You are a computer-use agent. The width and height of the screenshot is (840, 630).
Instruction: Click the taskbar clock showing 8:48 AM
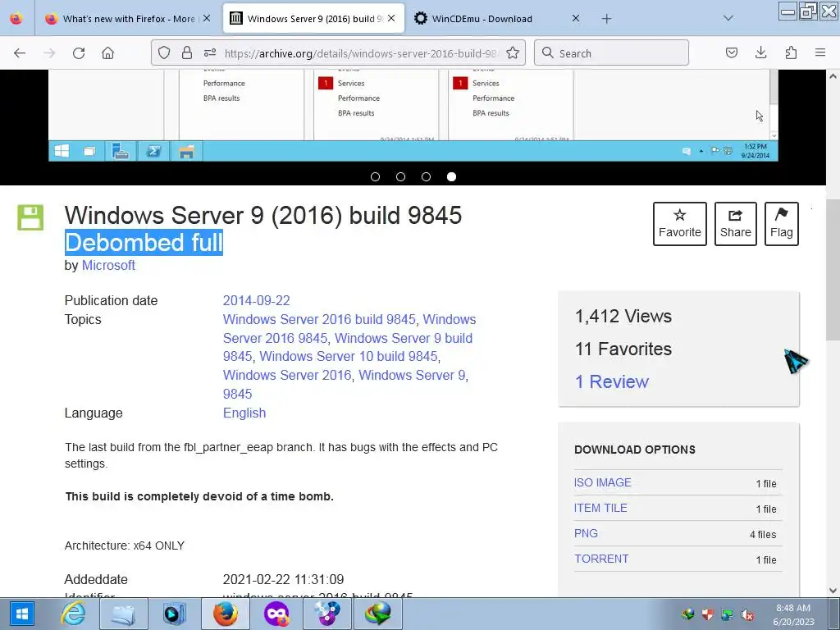(x=793, y=614)
